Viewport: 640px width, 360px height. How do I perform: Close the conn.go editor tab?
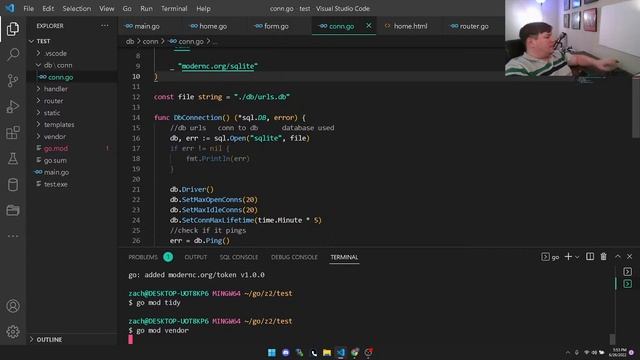point(369,26)
